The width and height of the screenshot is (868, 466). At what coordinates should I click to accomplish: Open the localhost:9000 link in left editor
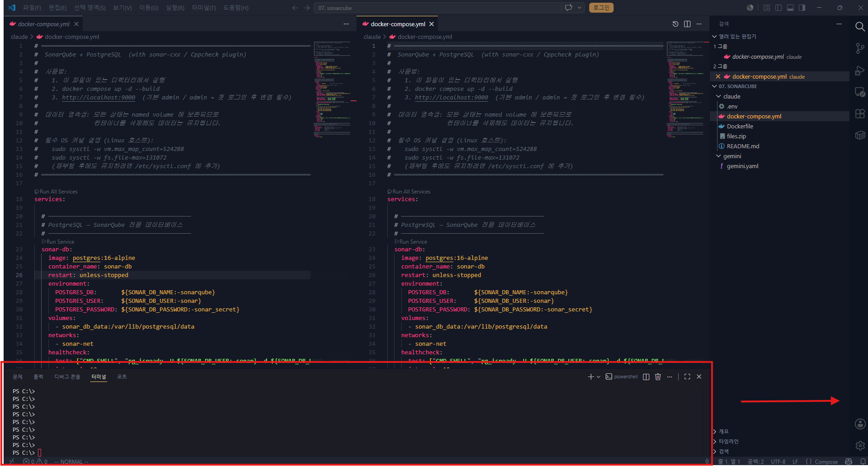click(x=99, y=97)
